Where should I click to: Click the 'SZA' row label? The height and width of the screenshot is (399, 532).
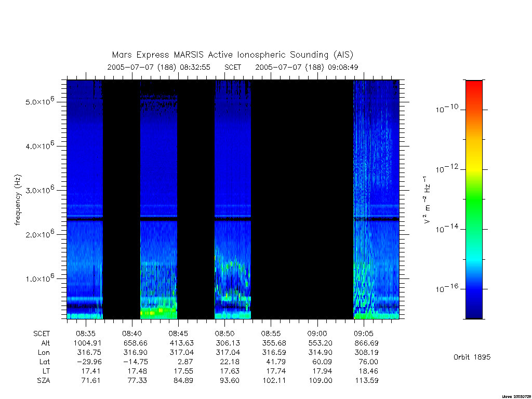(x=44, y=381)
